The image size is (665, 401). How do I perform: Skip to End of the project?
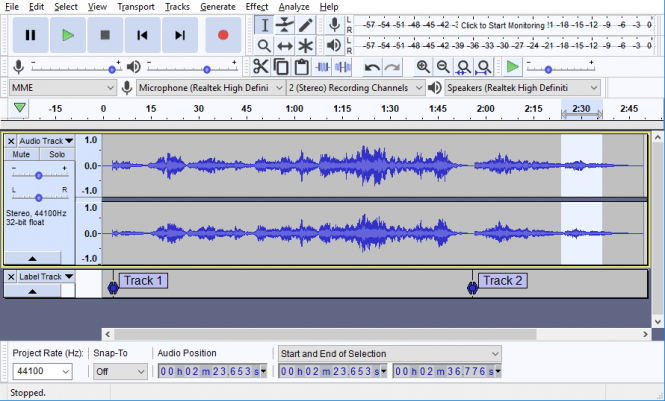tap(180, 35)
